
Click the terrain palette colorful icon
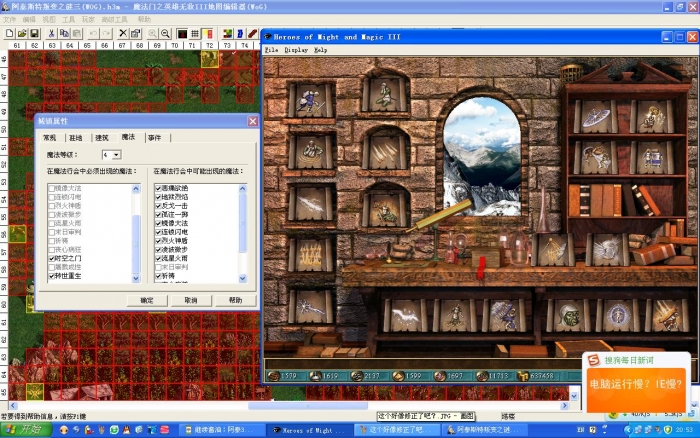pyautogui.click(x=228, y=33)
